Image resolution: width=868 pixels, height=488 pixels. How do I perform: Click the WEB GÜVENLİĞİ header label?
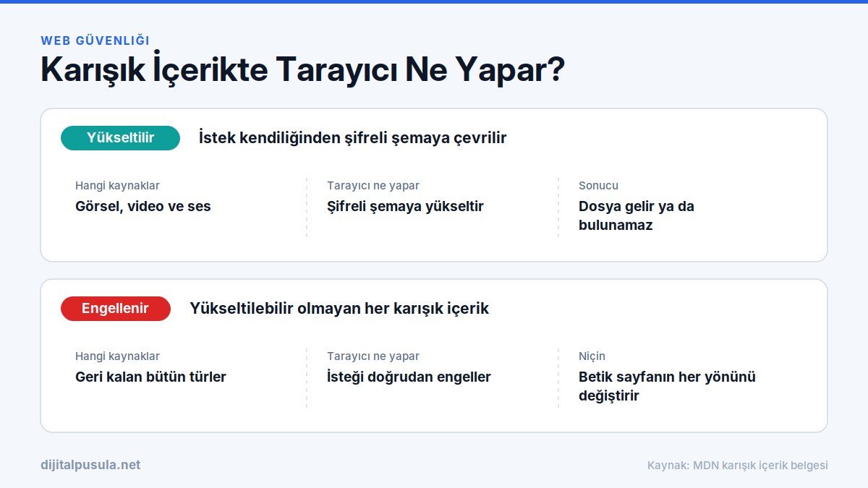point(95,41)
